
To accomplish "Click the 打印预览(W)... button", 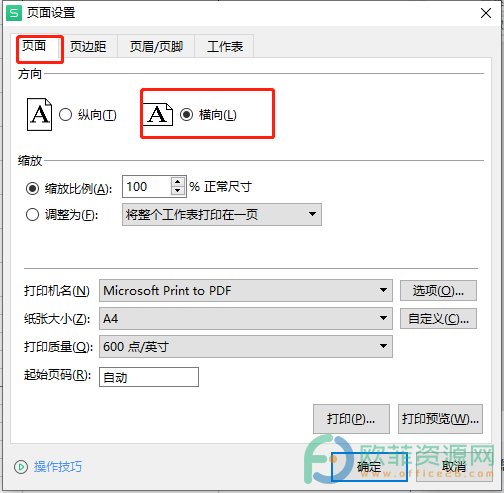I will tap(440, 419).
